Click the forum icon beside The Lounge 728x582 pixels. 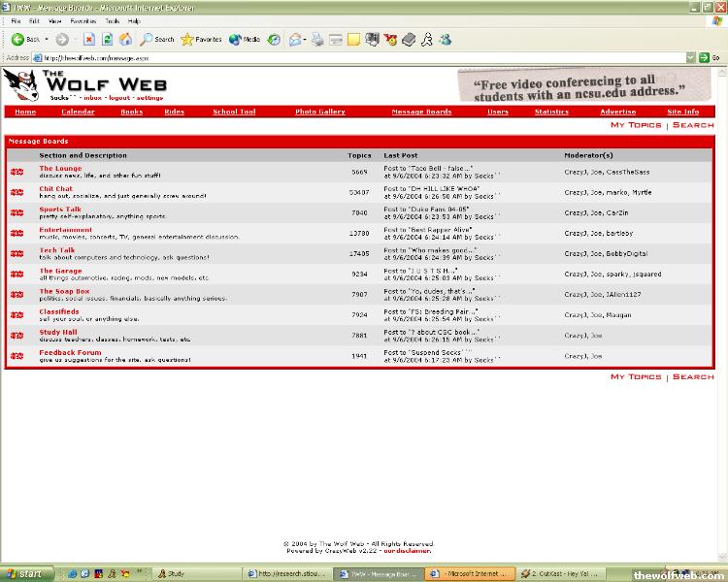click(17, 172)
